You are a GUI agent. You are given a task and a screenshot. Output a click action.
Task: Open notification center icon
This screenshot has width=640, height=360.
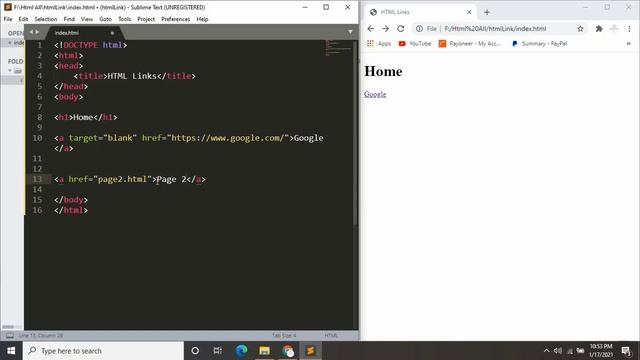(x=627, y=351)
